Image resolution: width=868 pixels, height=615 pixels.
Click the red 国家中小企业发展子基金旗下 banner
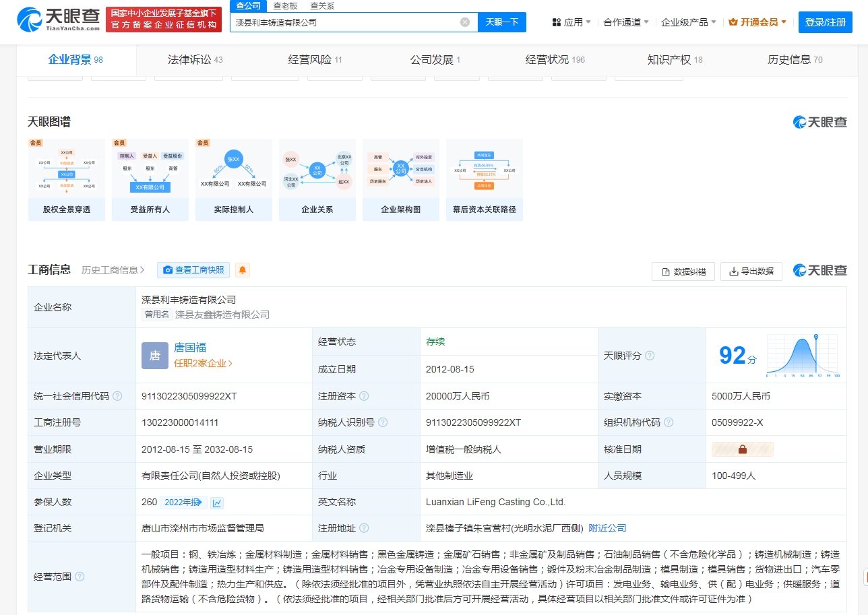(x=165, y=20)
